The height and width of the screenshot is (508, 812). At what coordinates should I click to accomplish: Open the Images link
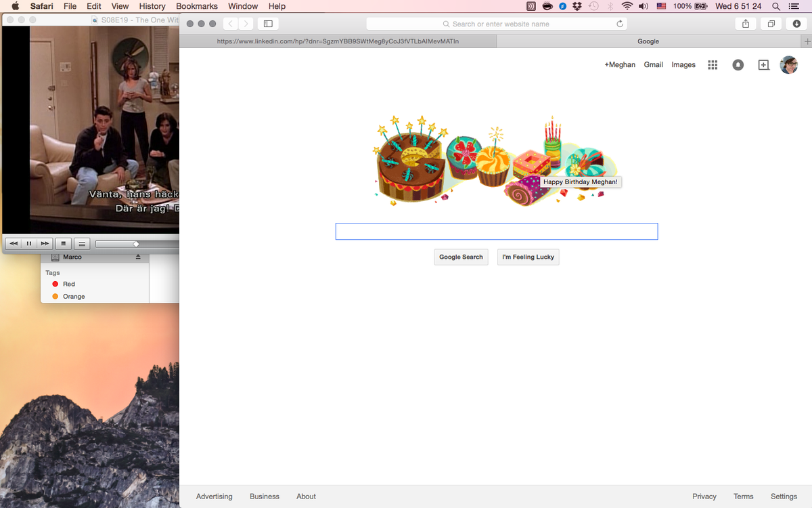[683, 65]
